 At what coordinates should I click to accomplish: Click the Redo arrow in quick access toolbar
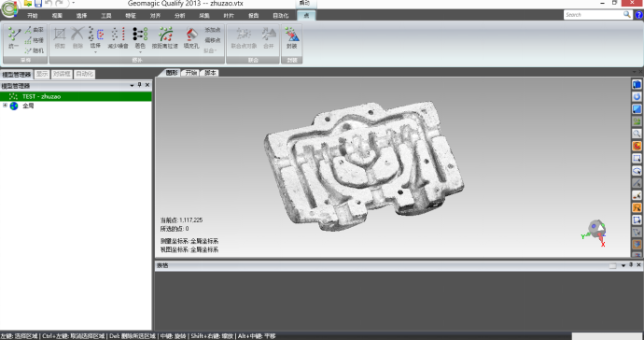click(60, 4)
